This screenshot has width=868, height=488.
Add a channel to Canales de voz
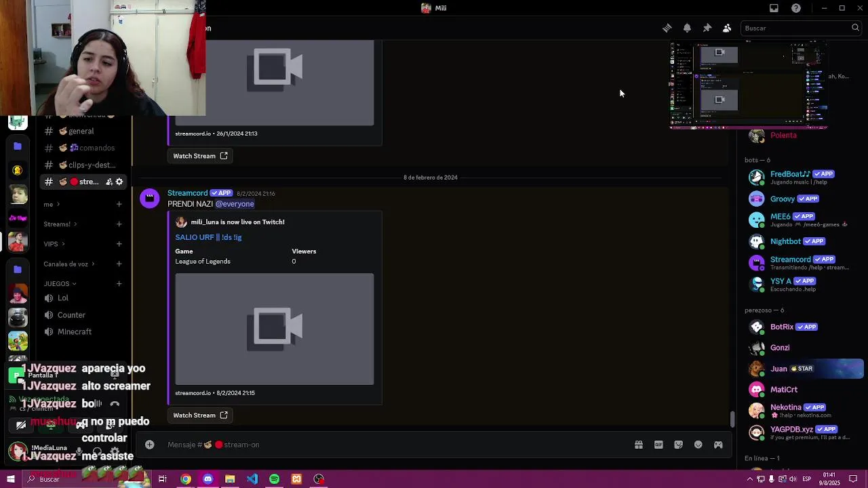pos(119,264)
